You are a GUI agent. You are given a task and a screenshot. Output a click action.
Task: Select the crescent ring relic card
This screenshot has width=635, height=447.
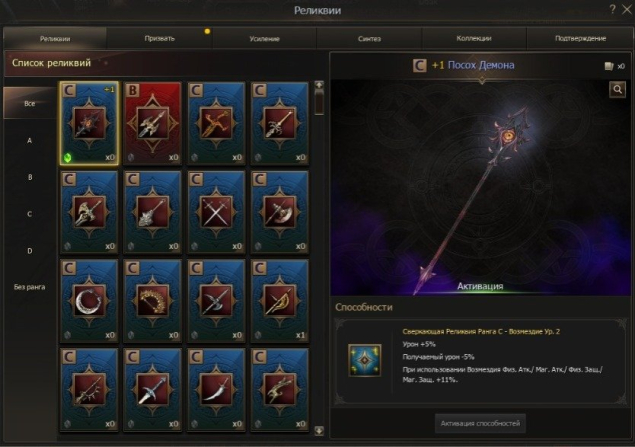point(89,301)
